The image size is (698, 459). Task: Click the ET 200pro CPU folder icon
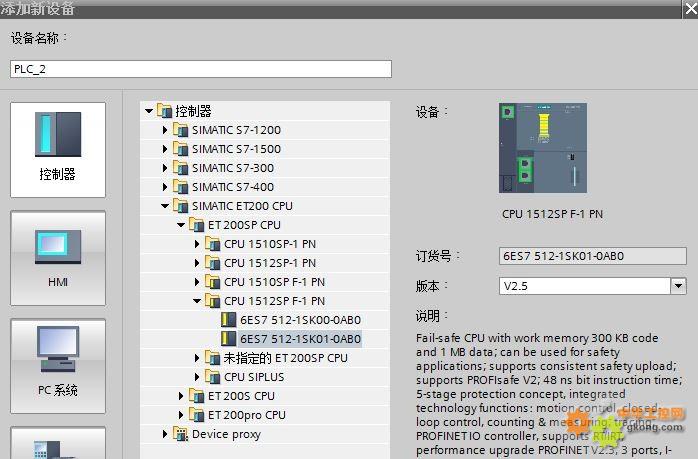click(x=196, y=415)
